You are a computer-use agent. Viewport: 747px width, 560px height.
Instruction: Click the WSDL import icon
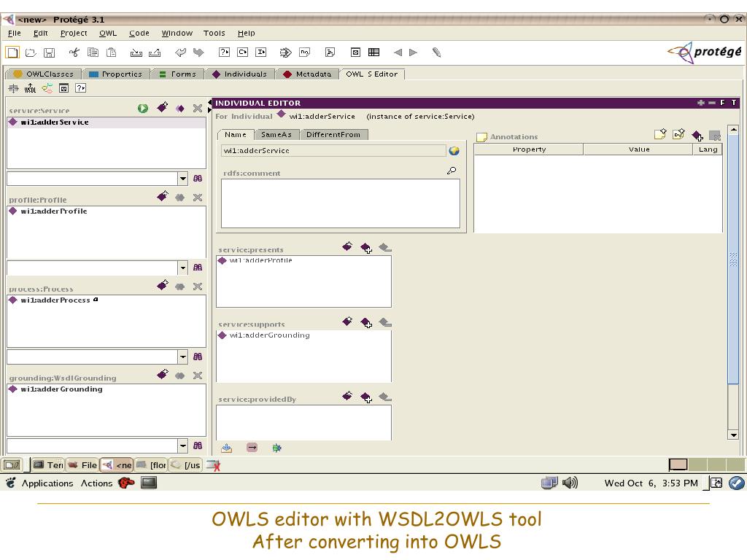coord(30,88)
